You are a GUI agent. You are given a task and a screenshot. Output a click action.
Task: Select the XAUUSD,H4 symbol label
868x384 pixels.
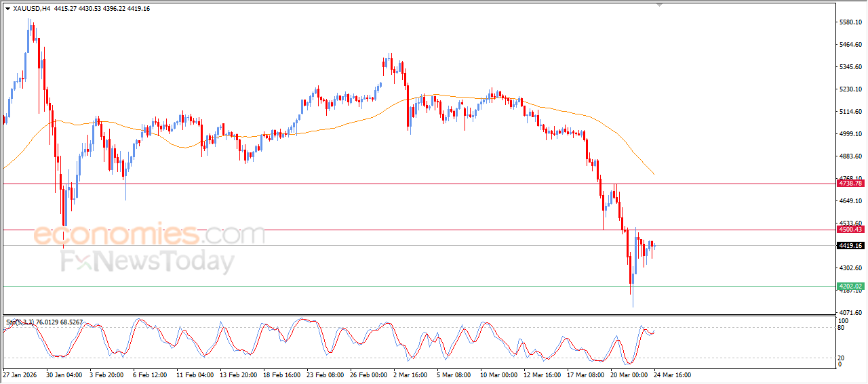click(x=32, y=9)
